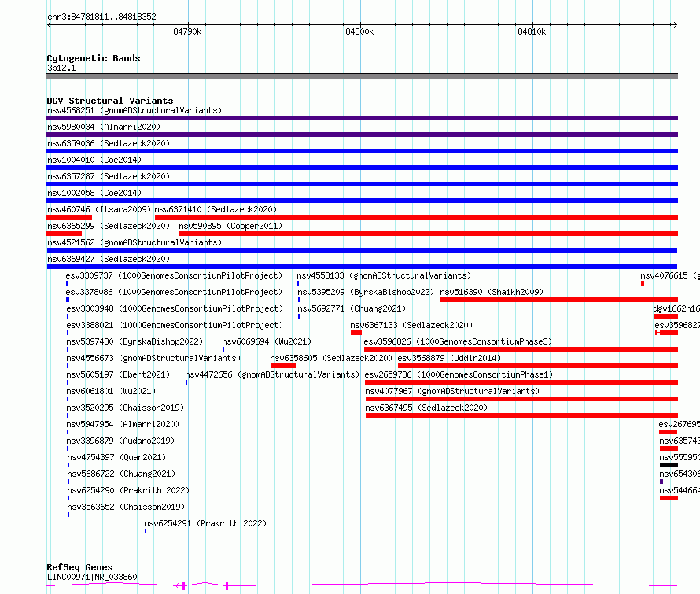Open esv2659736 1000GenomesConsortiumPhase1 variant
This screenshot has height=594, width=700.
(x=459, y=374)
